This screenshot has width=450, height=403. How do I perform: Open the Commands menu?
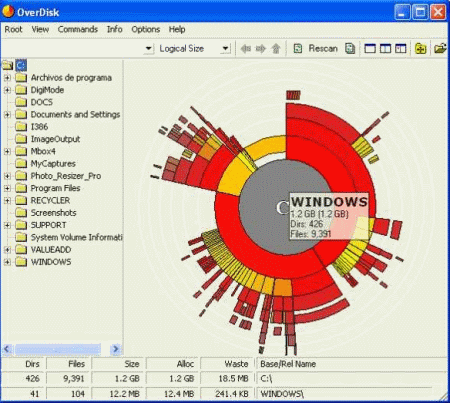tap(78, 29)
